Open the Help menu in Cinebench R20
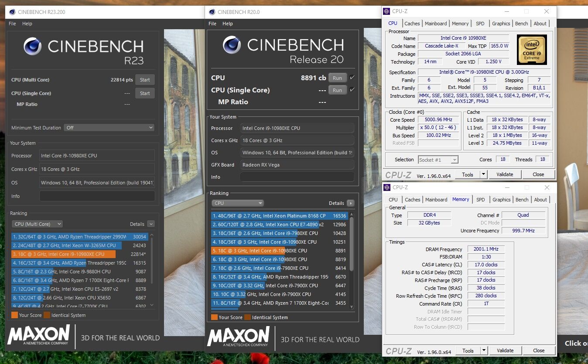This screenshot has width=588, height=364. 228,24
